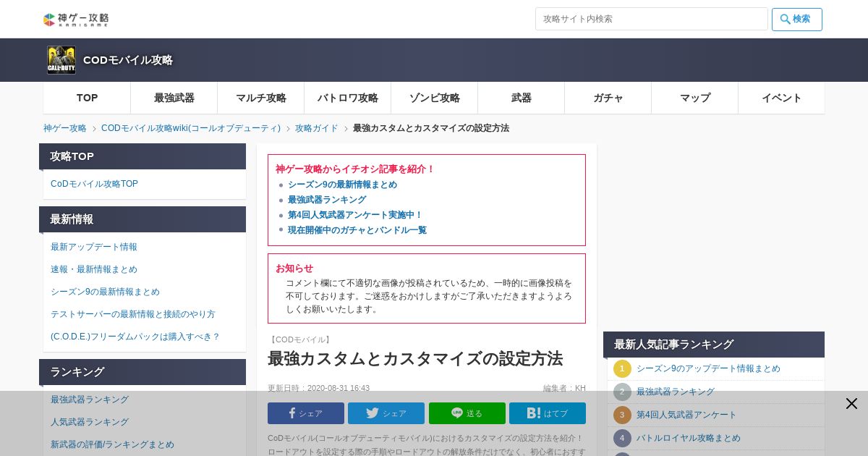Screen dimensions: 868x456
Task: Open 速報・最新情報まとめ sidebar link
Action: tap(94, 269)
